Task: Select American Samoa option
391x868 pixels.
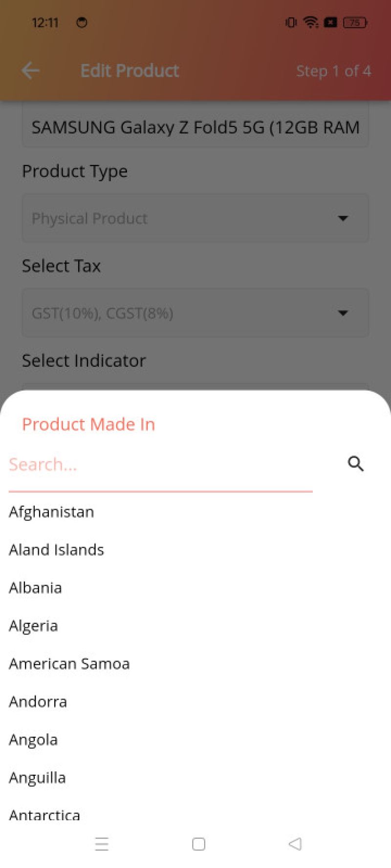Action: click(69, 664)
